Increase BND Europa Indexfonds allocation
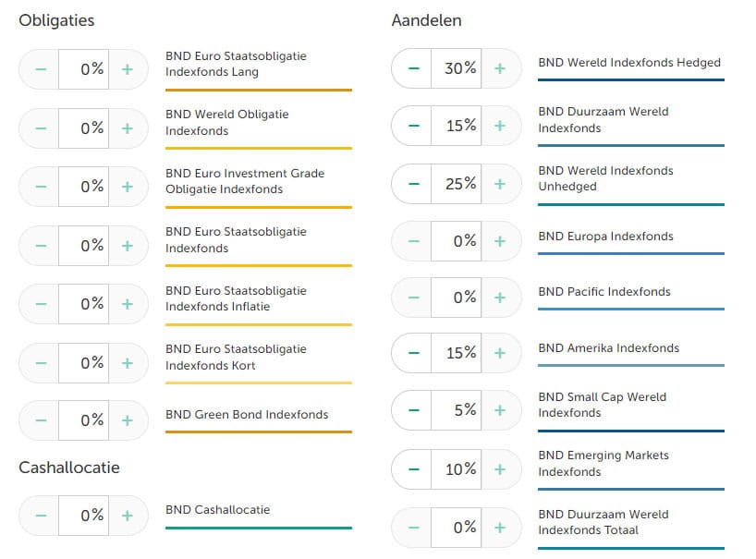 pyautogui.click(x=500, y=241)
